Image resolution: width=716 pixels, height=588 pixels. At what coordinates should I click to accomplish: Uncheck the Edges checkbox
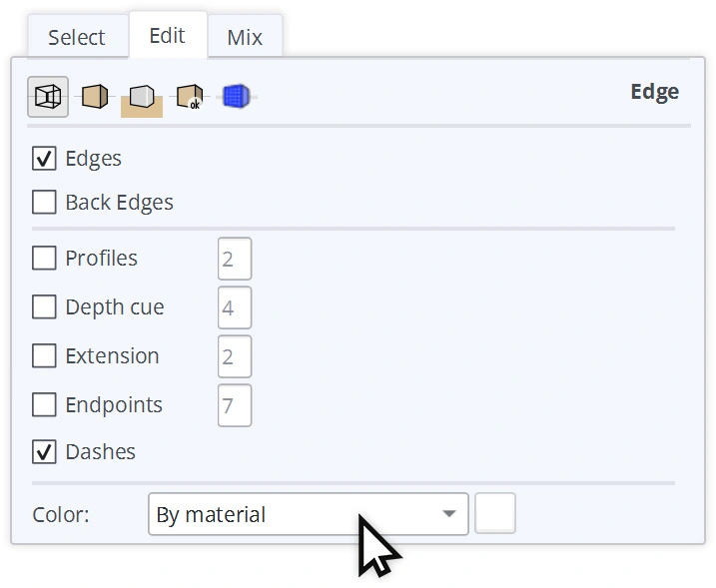(44, 159)
